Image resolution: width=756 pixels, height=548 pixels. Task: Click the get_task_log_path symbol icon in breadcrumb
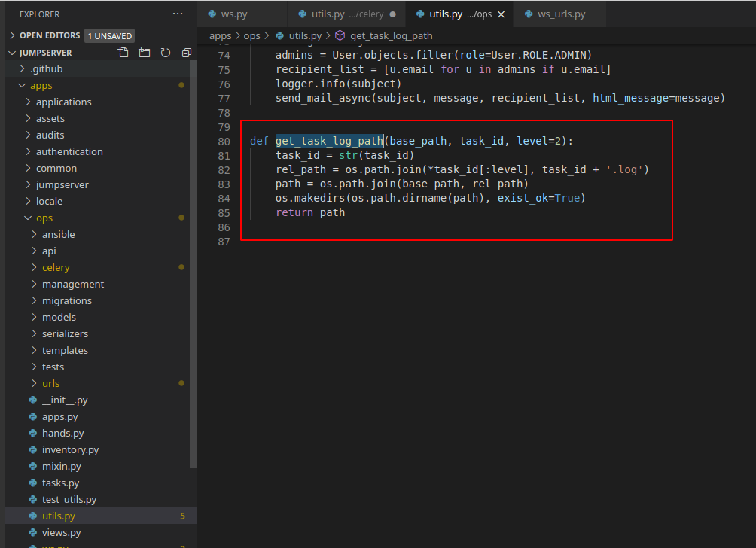point(340,35)
